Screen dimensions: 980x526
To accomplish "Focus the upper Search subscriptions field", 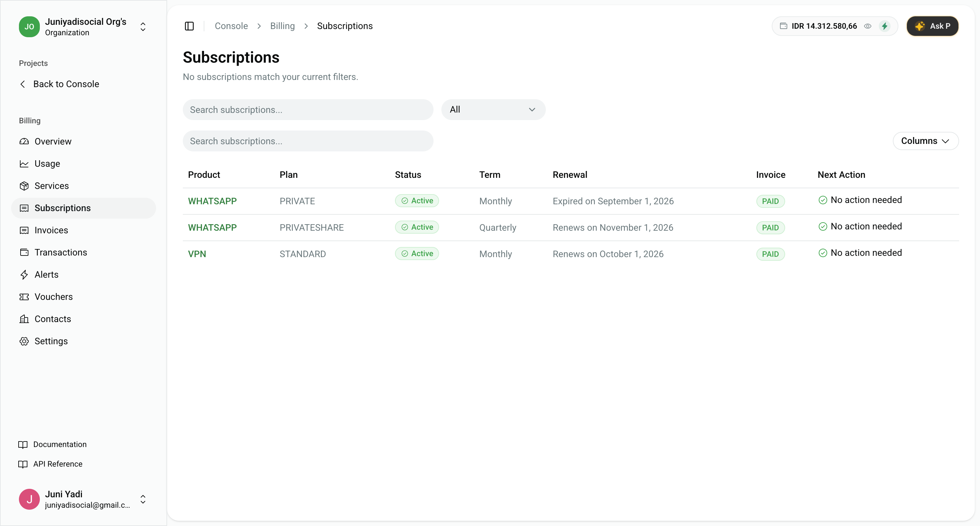I will pos(308,110).
